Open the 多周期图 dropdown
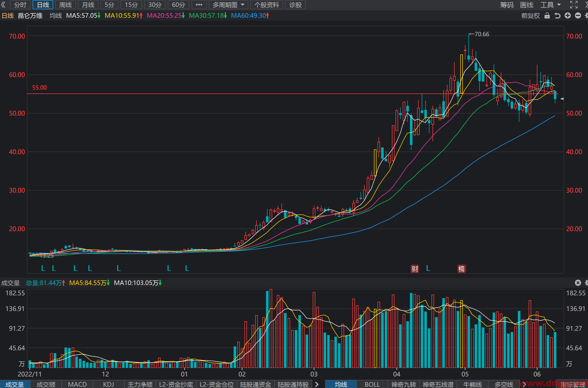 [x=228, y=5]
